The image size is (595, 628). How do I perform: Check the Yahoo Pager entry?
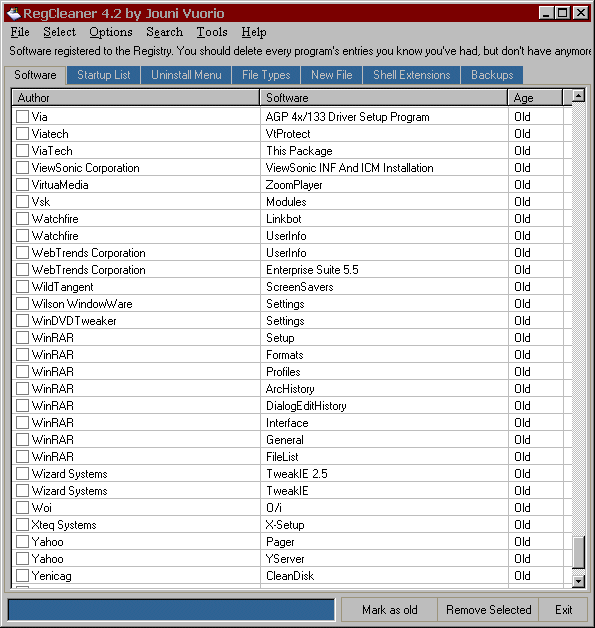22,541
